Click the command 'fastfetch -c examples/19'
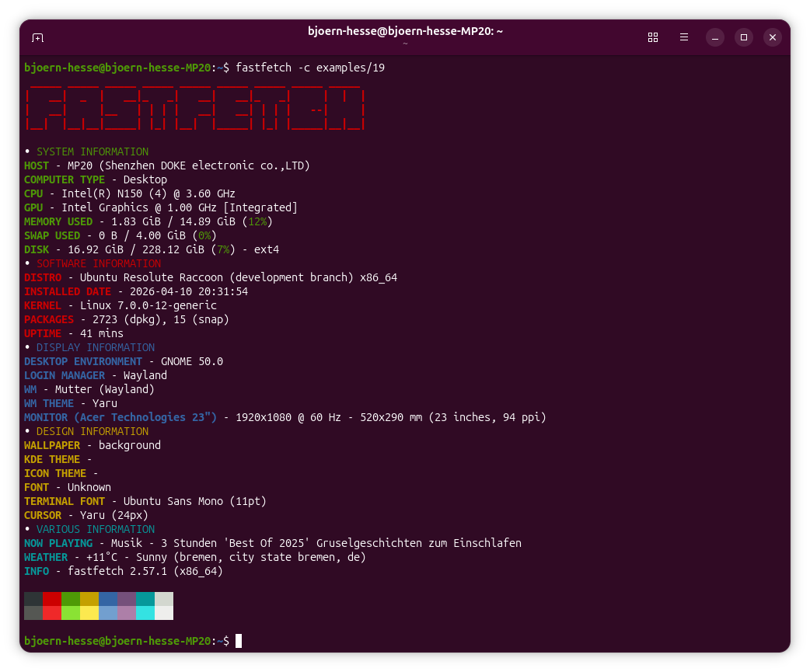 click(310, 68)
